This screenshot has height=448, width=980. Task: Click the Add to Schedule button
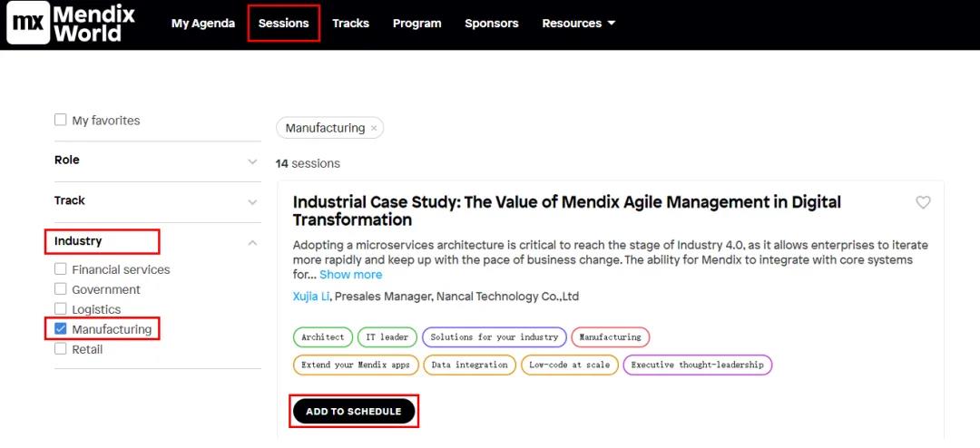[x=353, y=412]
